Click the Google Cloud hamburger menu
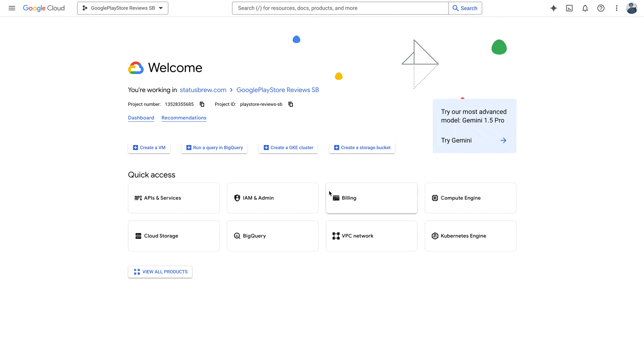The image size is (644, 362). (12, 8)
